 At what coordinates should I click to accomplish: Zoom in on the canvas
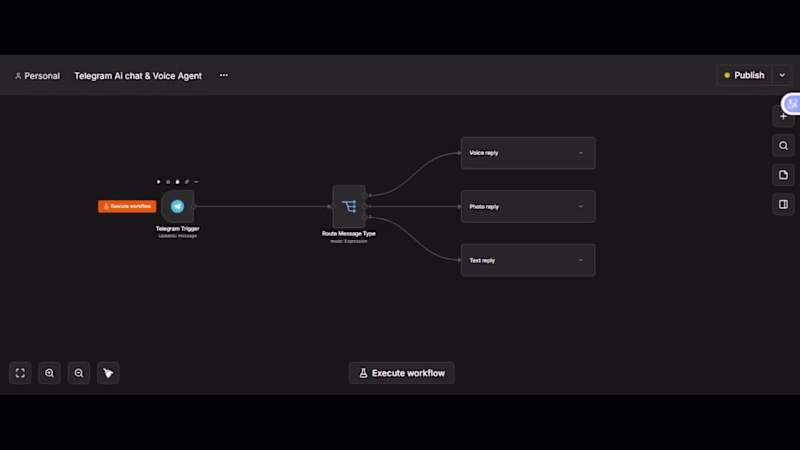click(x=49, y=373)
